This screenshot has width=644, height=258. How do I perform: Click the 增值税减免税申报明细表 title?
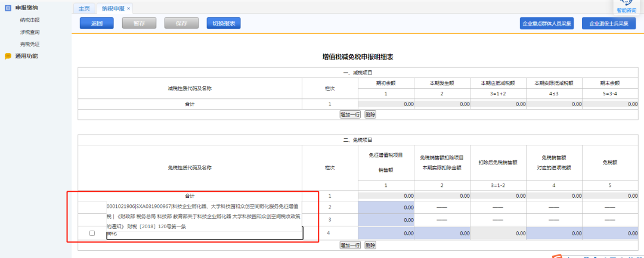click(358, 57)
